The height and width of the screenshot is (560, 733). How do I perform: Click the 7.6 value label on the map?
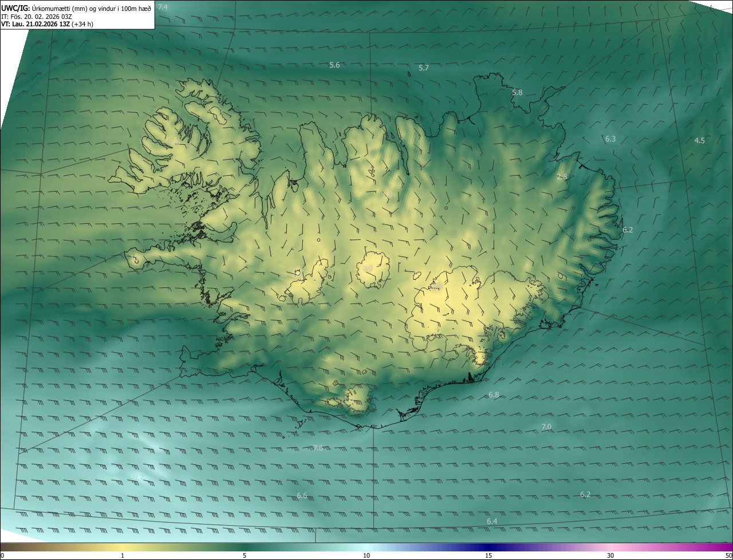pyautogui.click(x=318, y=448)
